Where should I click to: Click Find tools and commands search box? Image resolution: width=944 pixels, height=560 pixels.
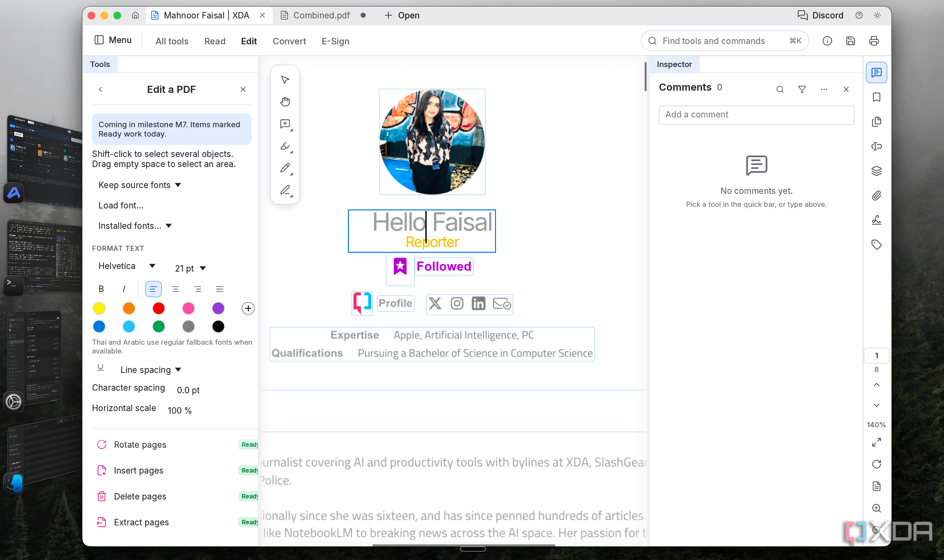pos(725,41)
